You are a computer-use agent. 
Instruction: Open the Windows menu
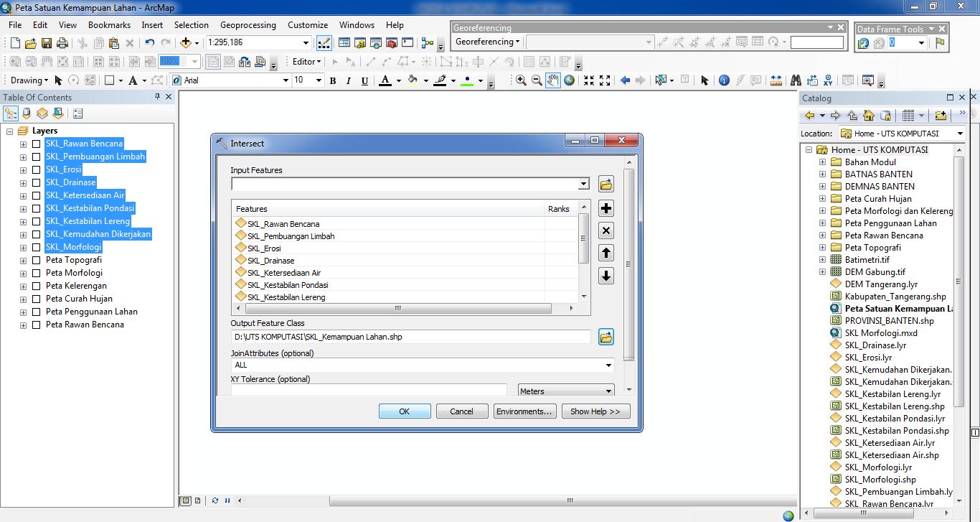point(357,24)
